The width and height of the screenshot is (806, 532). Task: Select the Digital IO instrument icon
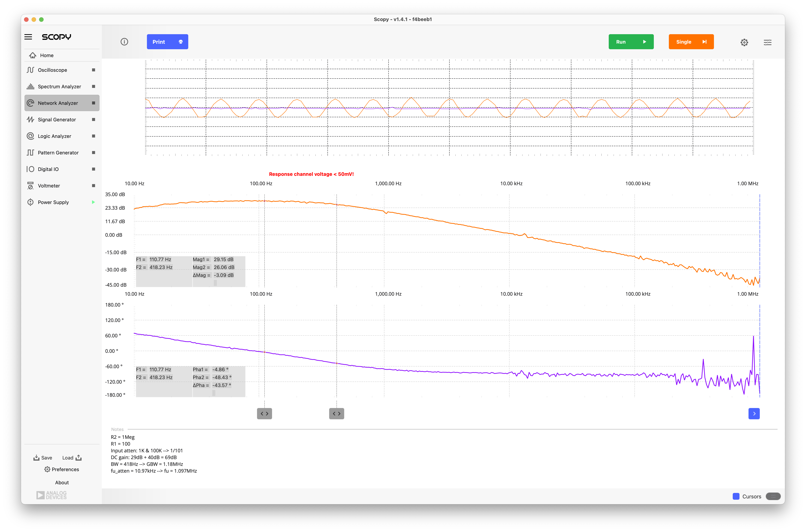30,169
